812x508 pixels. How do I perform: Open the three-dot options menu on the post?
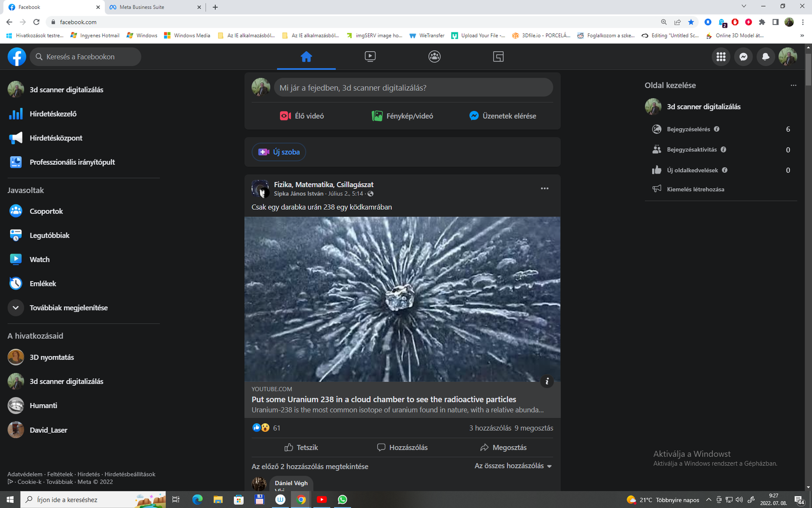[544, 189]
